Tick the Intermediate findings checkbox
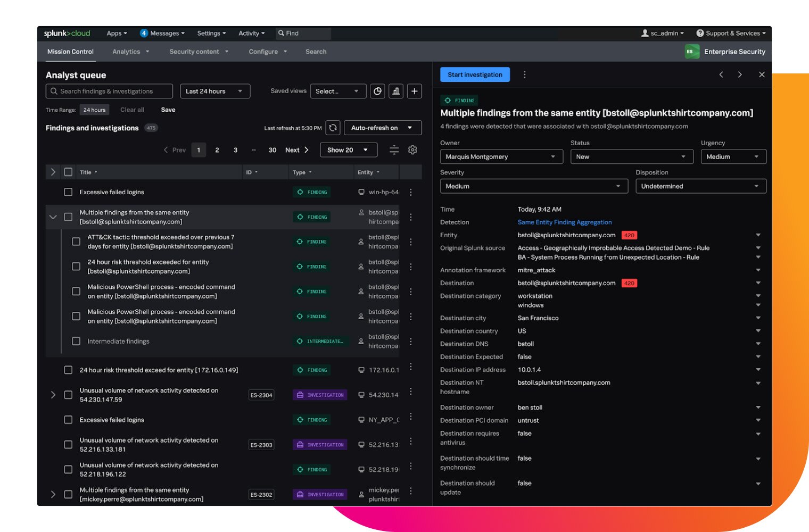This screenshot has height=532, width=809. [76, 341]
